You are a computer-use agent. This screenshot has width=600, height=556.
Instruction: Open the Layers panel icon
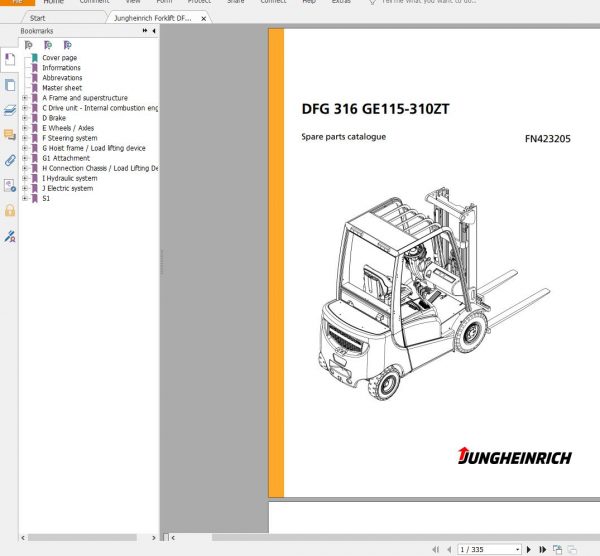[9, 109]
